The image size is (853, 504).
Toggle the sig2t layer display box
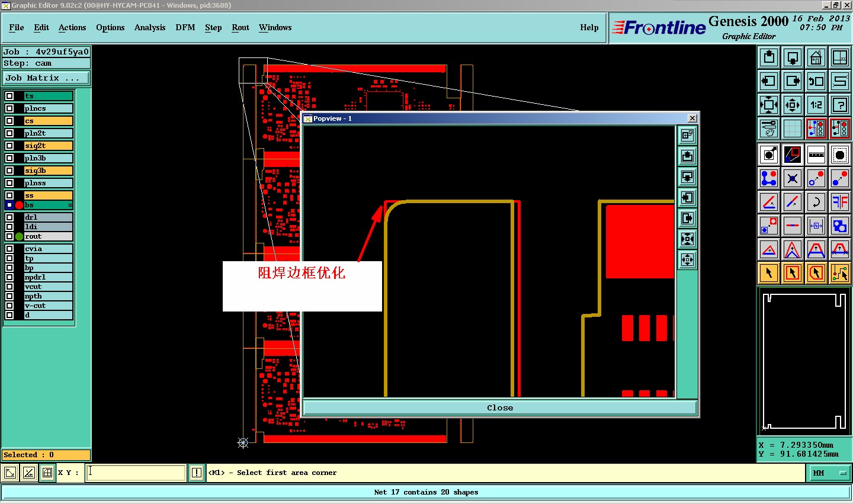tap(9, 146)
